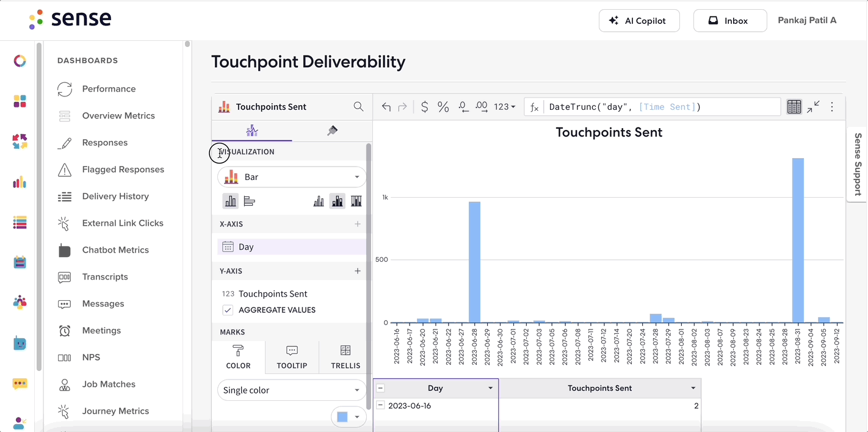
Task: Click the blue robot rail icon
Action: coord(20,344)
